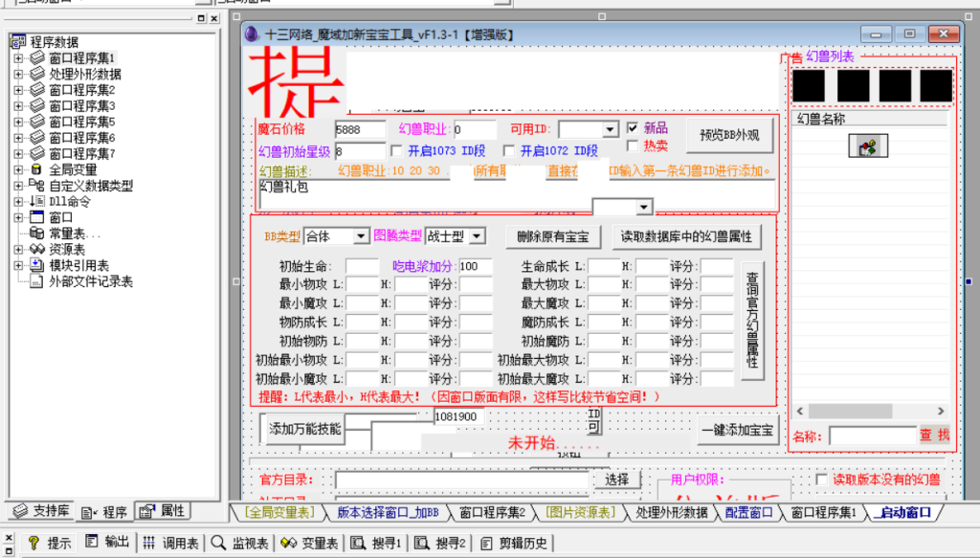Select the 窗口程序集1 stack icon
This screenshot has height=558, width=980.
point(37,58)
